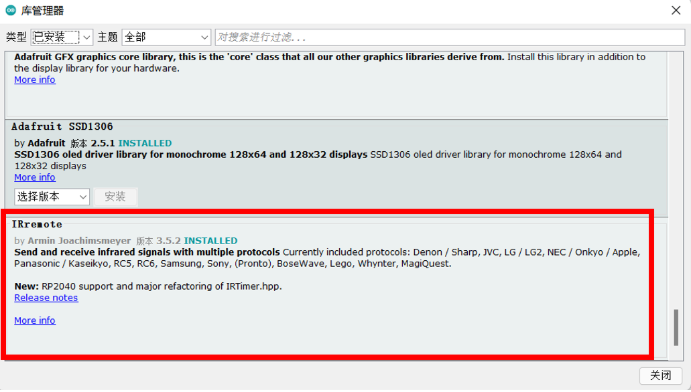The image size is (691, 392).
Task: Close the Library Manager window with X
Action: [676, 10]
